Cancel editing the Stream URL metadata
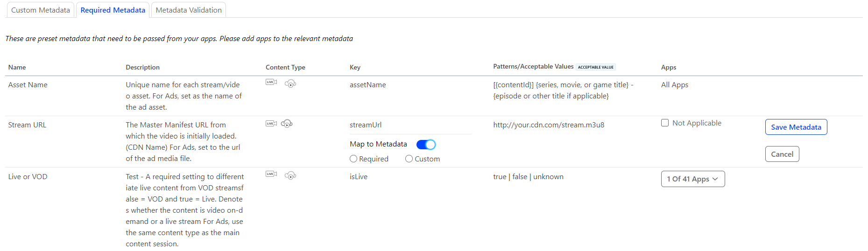868x251 pixels. click(x=782, y=154)
